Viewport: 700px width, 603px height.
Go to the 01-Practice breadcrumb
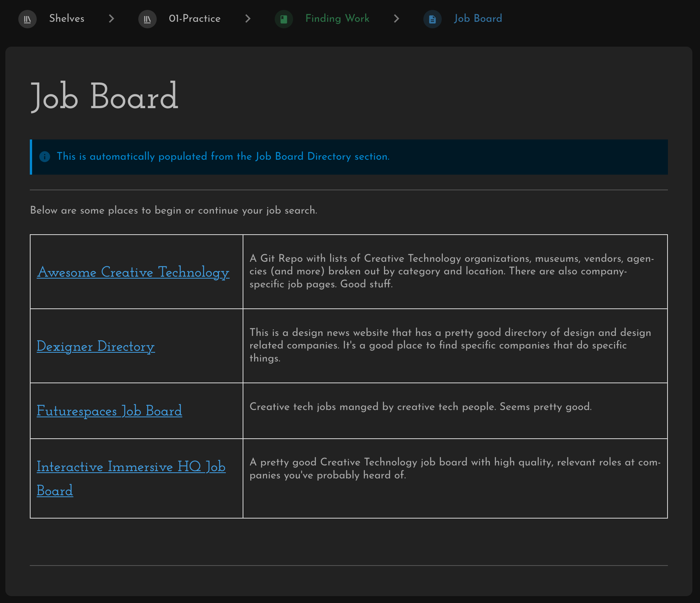[194, 18]
